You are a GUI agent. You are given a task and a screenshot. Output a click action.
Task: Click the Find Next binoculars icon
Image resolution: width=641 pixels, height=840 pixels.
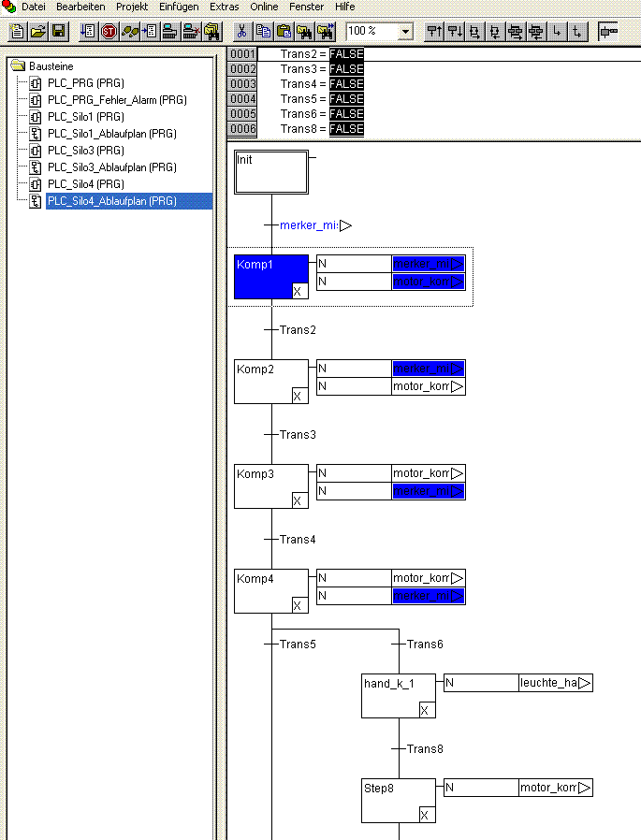click(326, 31)
